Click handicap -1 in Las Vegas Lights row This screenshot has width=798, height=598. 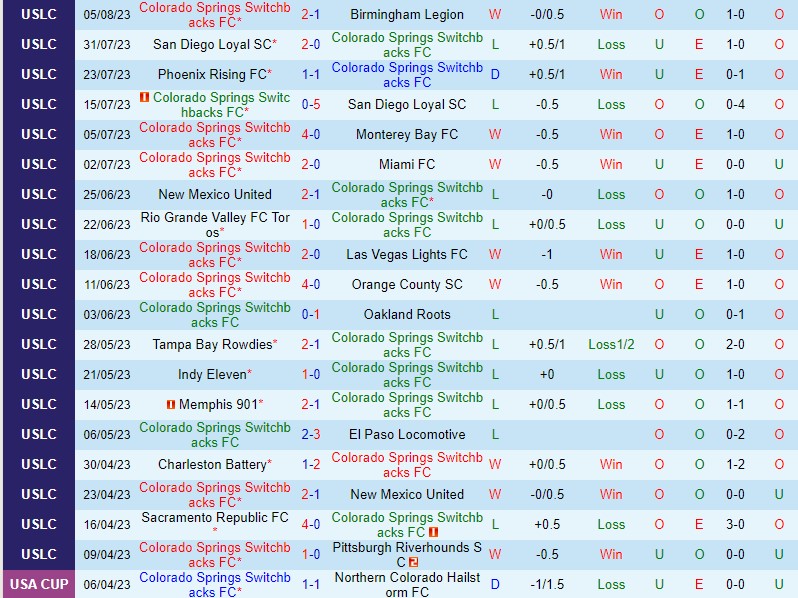tap(547, 254)
